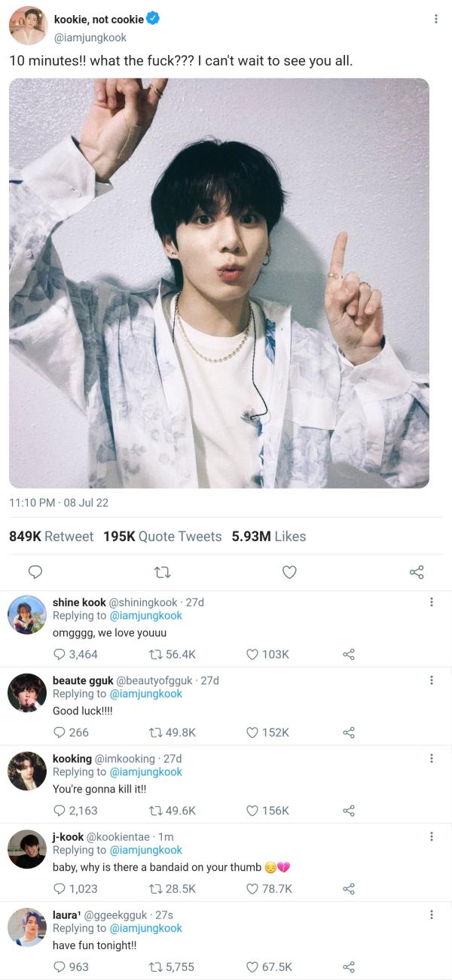Like the main tweet with heart icon
This screenshot has height=980, width=452.
[x=289, y=573]
